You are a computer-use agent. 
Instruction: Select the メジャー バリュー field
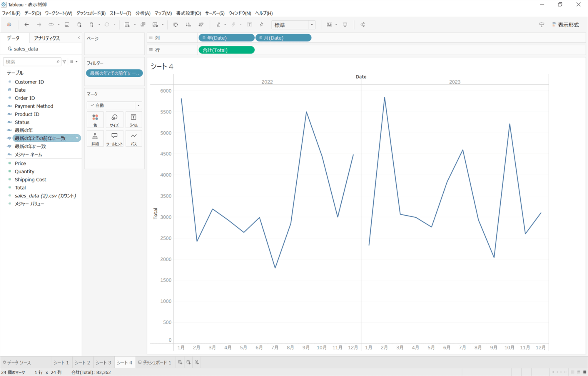pyautogui.click(x=29, y=204)
